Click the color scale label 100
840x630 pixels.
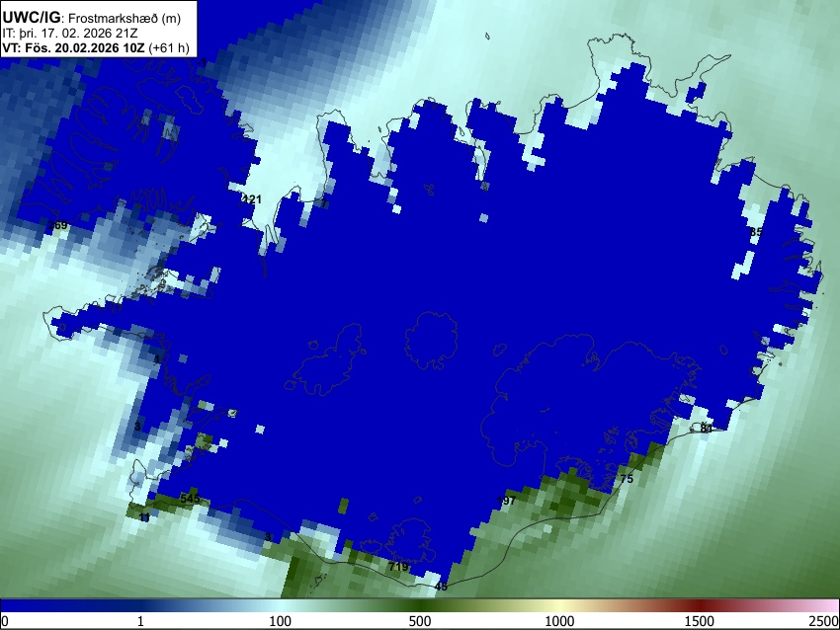point(280,621)
